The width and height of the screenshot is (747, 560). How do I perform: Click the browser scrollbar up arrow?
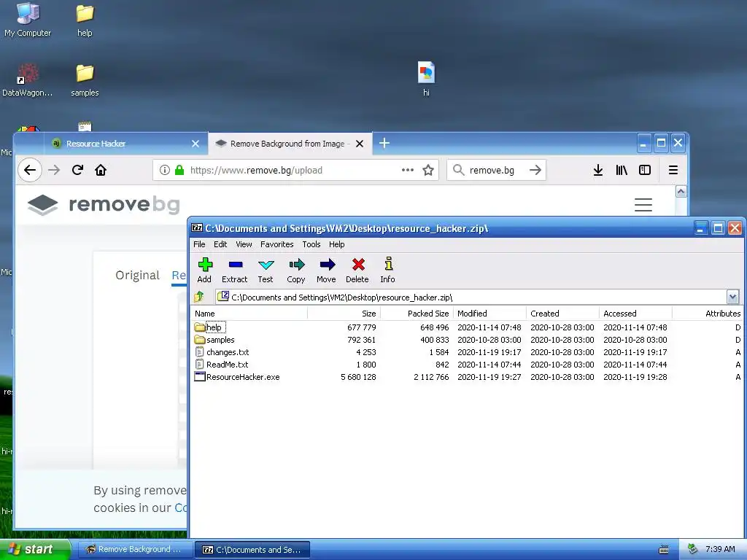(681, 192)
